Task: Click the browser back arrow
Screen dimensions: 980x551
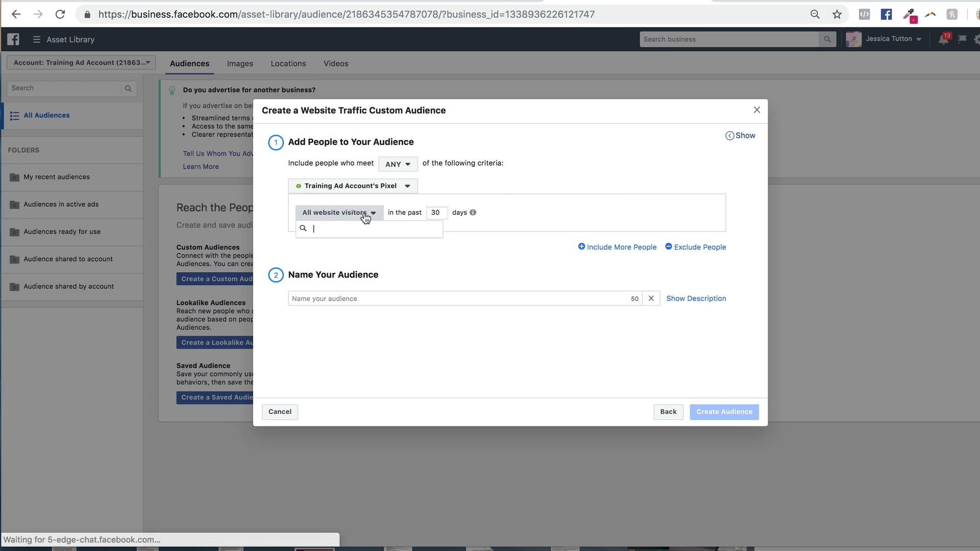Action: click(x=16, y=14)
